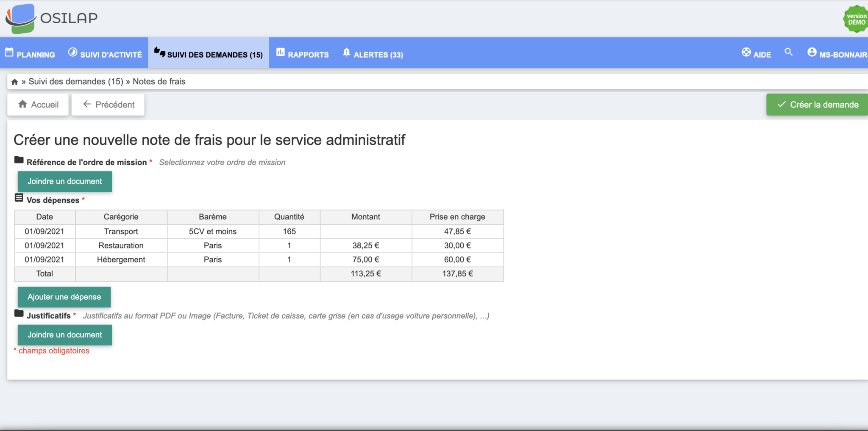Click the 'Prise en charge' column header
The width and height of the screenshot is (868, 431).
(458, 217)
